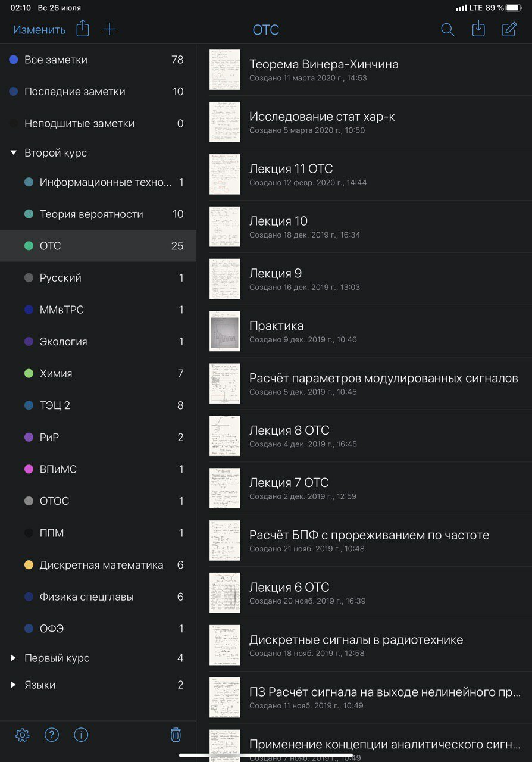
Task: Open search with magnifying glass icon
Action: pos(447,29)
